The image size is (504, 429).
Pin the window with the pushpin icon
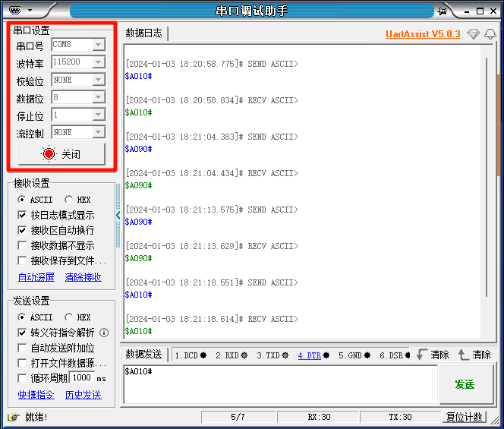click(x=443, y=11)
